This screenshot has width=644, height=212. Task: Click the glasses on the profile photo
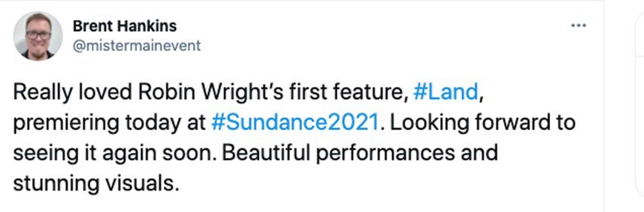click(x=38, y=35)
